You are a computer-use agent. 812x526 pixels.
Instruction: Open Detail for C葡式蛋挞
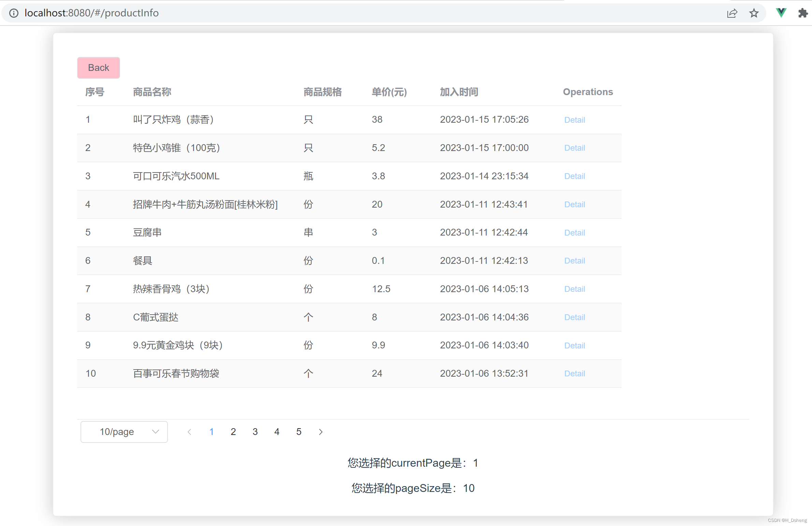coord(575,317)
